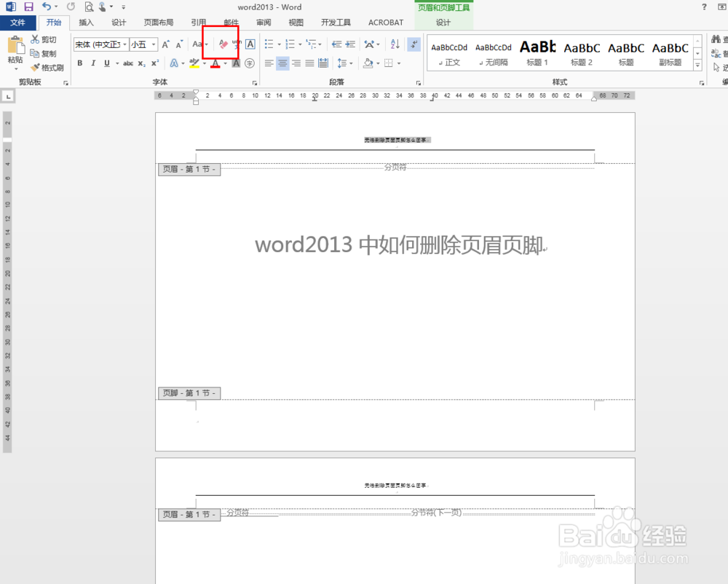Click the first page header text
728x584 pixels.
[x=397, y=140]
